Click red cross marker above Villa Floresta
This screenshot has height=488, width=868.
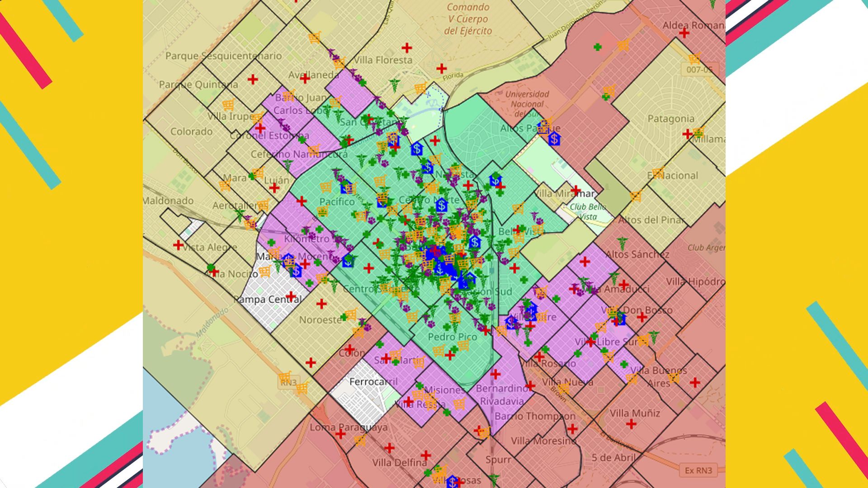click(407, 47)
